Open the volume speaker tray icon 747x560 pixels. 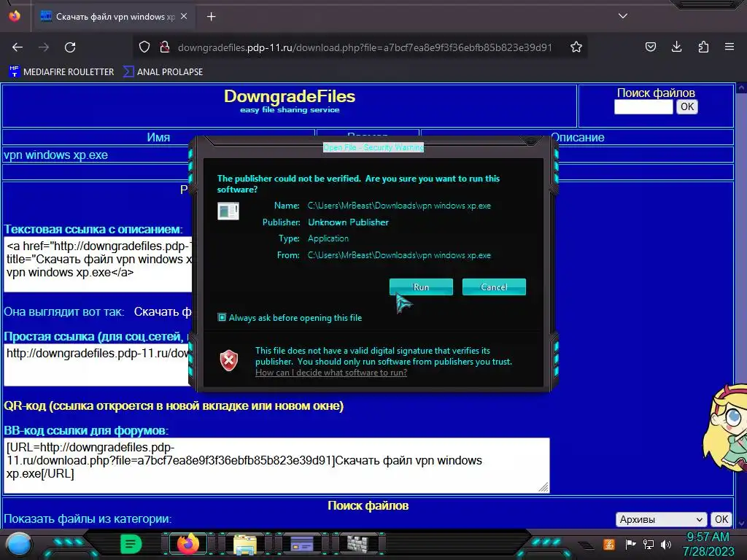pos(666,544)
